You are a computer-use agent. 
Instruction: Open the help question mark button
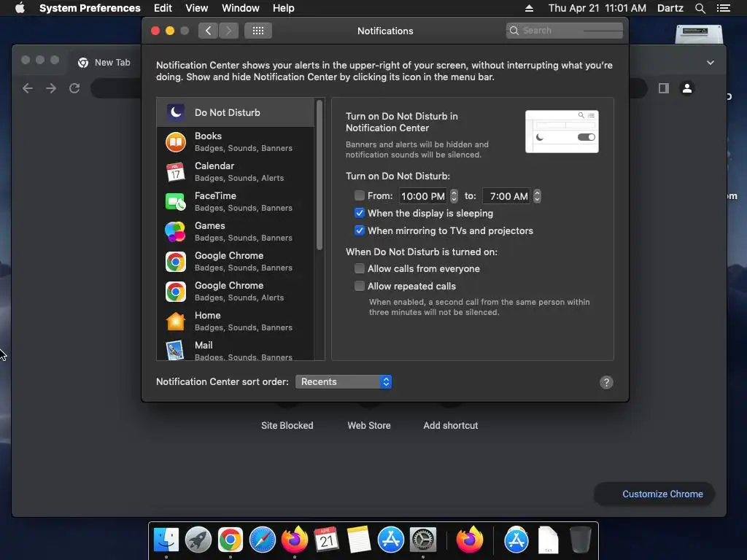pyautogui.click(x=606, y=382)
